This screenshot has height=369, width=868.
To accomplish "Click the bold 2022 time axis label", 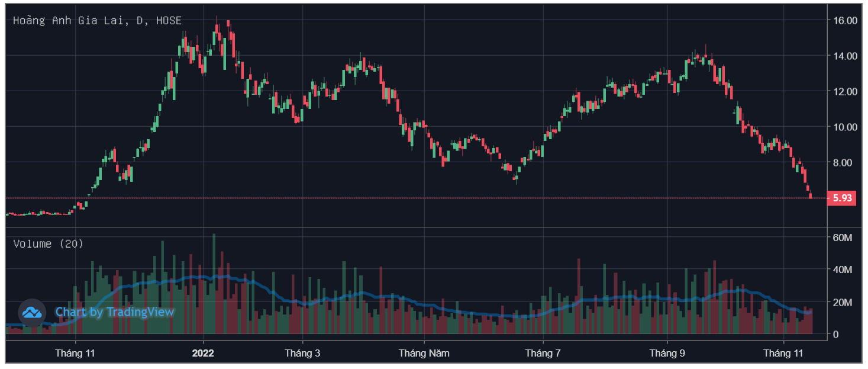I will pos(203,353).
